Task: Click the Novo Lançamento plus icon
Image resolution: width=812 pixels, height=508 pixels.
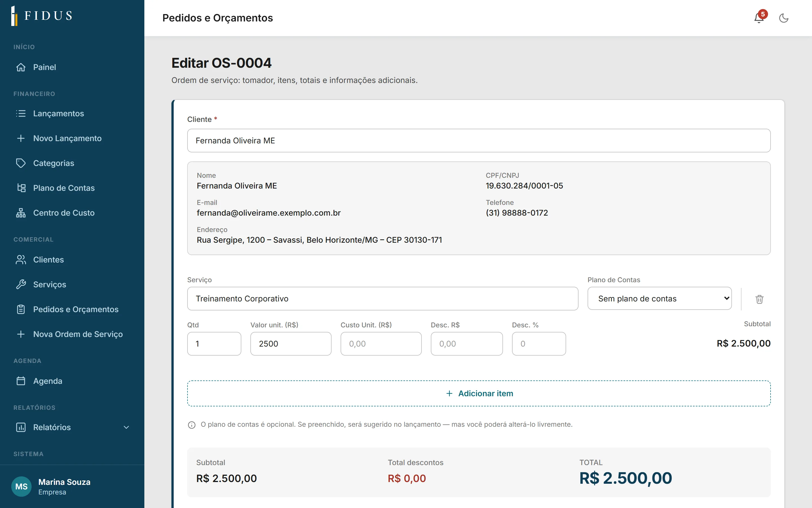Action: click(21, 138)
